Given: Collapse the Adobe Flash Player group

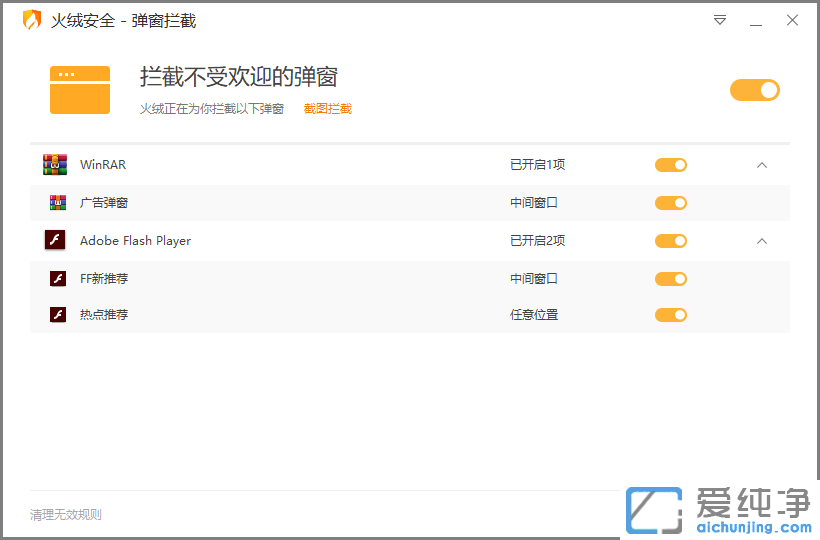Looking at the screenshot, I should pos(762,241).
